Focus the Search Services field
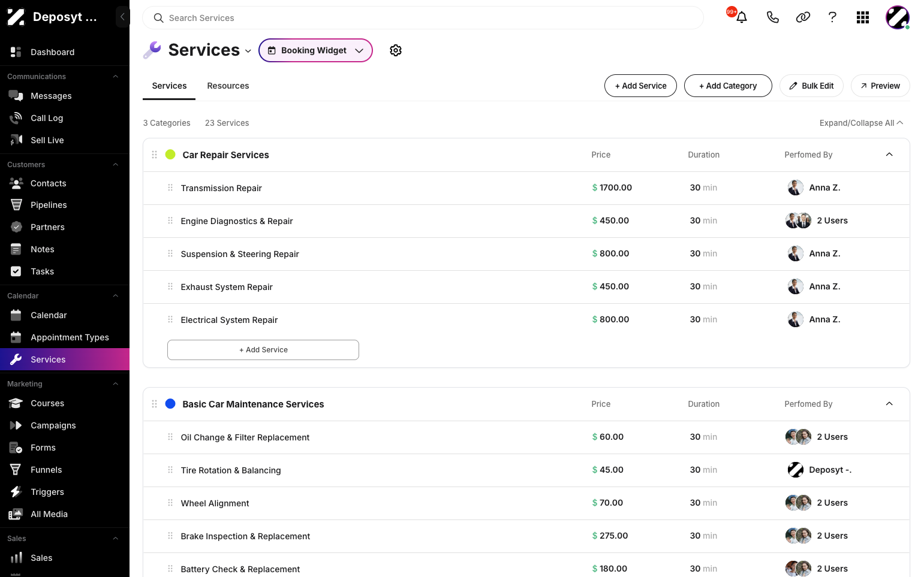The height and width of the screenshot is (577, 924). pos(423,18)
